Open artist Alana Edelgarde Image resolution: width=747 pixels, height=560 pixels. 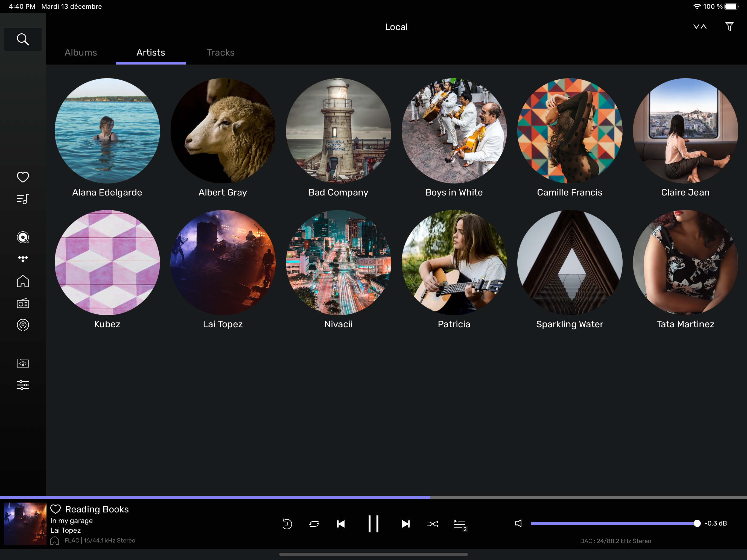pyautogui.click(x=107, y=131)
